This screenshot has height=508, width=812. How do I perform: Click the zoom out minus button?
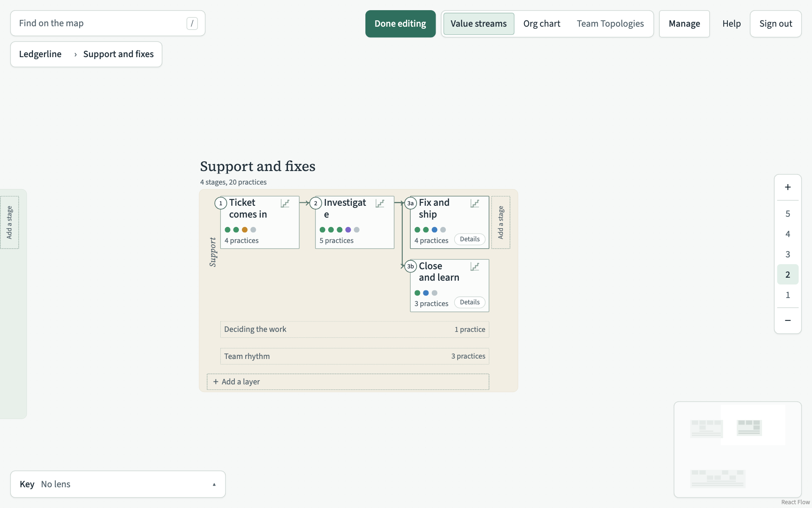click(x=787, y=320)
